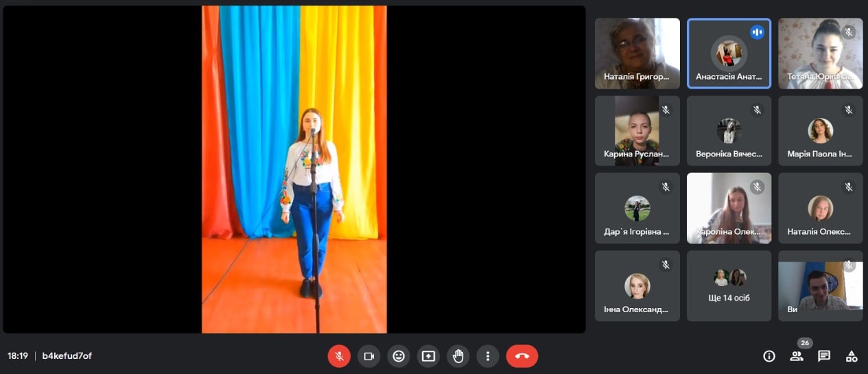Click Кароліна Олек... video tile

(x=729, y=208)
